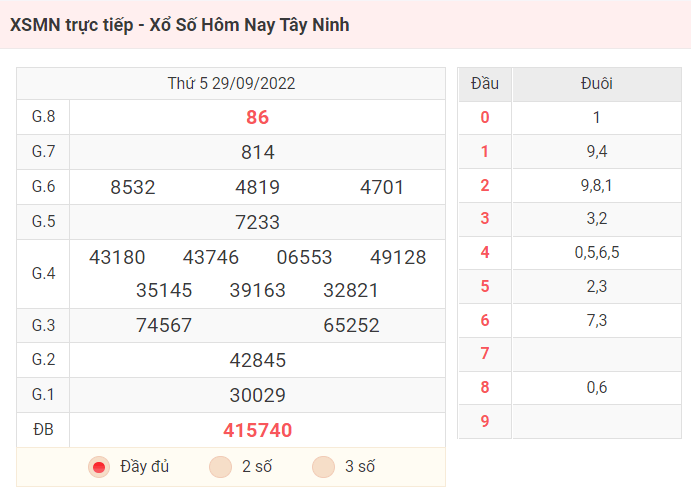Click special prize number 415740
The height and width of the screenshot is (495, 691).
coord(258,430)
